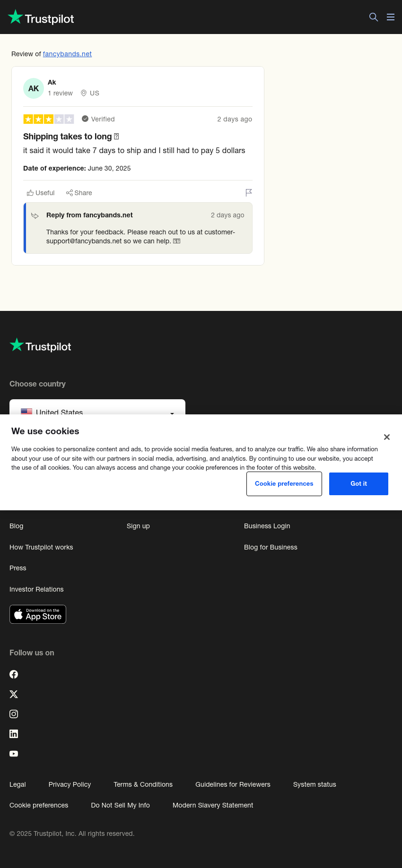402x868 pixels.
Task: Click 'Reply from fancybands.net' heading
Action: (x=89, y=215)
